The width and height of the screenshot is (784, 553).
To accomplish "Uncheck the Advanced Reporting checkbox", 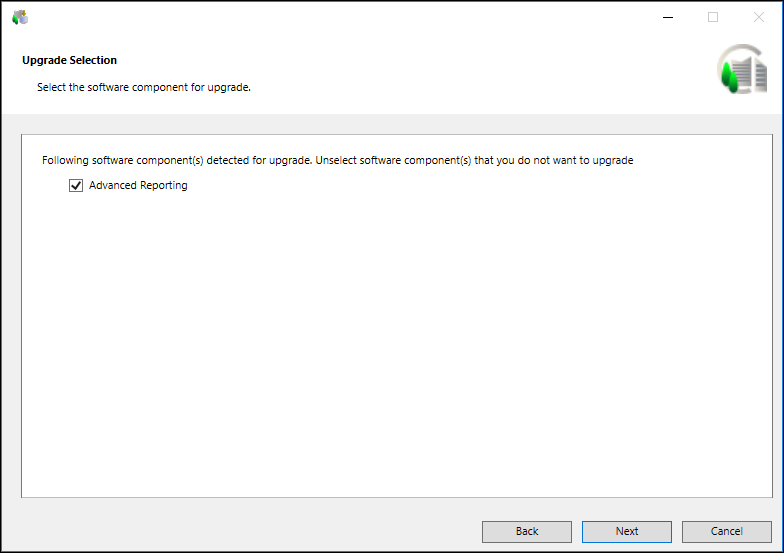I will pos(76,186).
